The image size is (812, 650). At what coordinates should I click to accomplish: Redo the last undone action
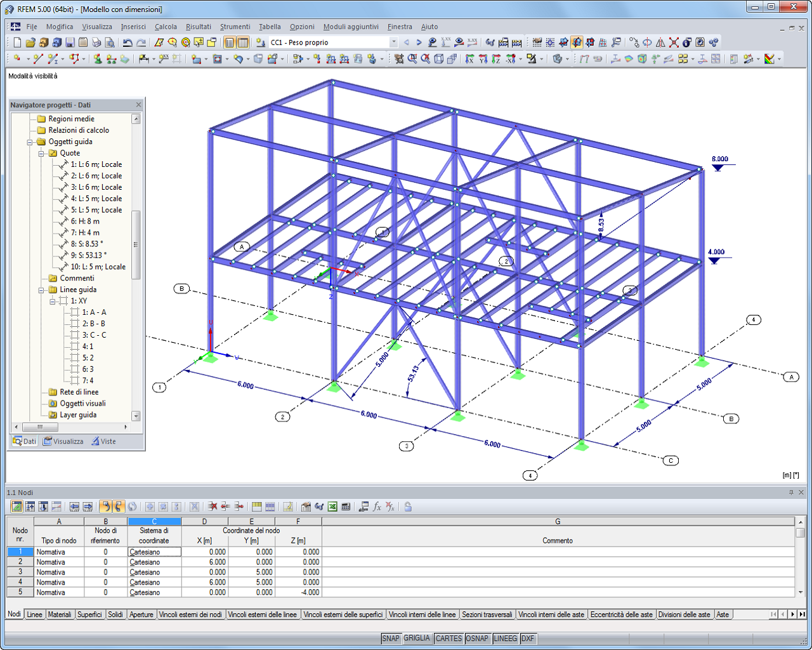(141, 43)
